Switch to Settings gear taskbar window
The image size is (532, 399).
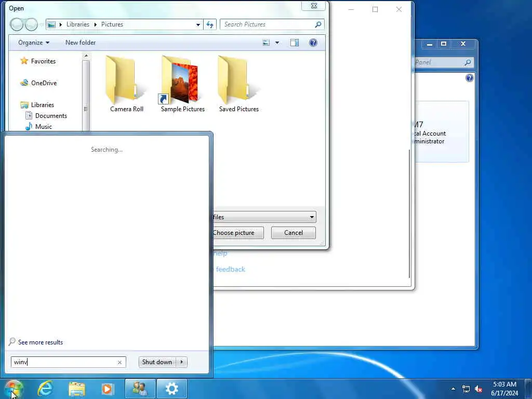[x=171, y=389]
